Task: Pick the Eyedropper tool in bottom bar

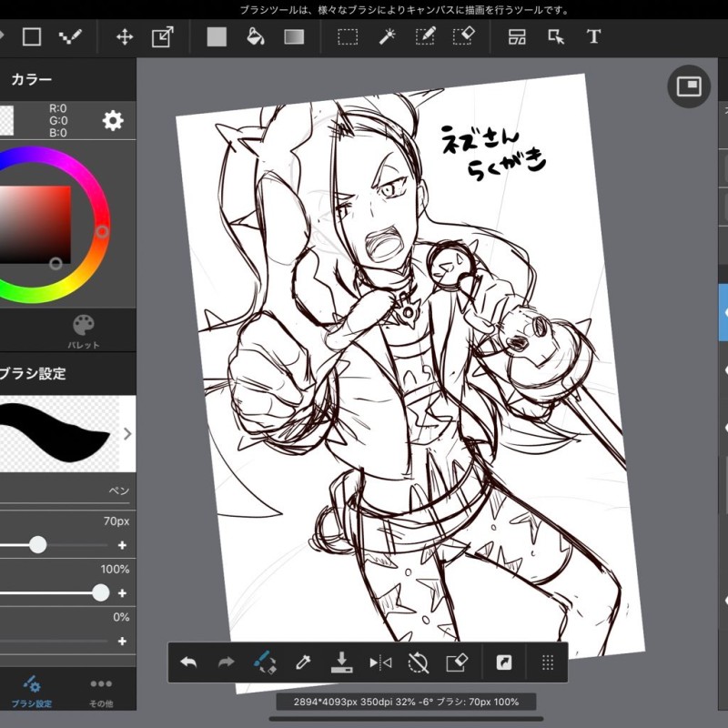Action: tap(304, 662)
